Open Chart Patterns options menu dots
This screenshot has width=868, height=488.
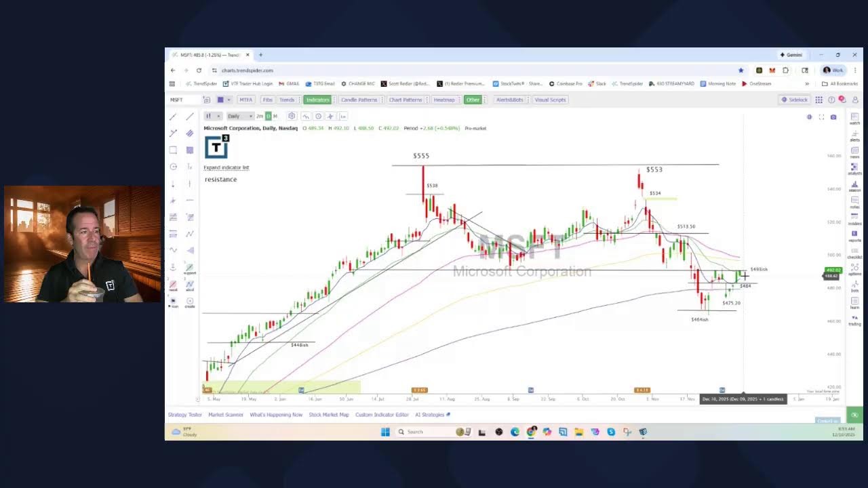[427, 100]
